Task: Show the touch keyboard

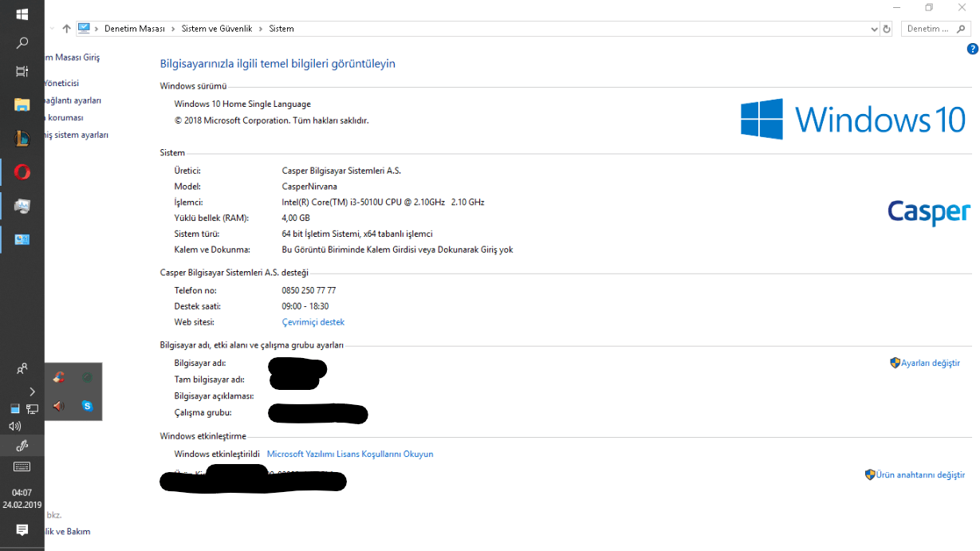Action: pos(22,466)
